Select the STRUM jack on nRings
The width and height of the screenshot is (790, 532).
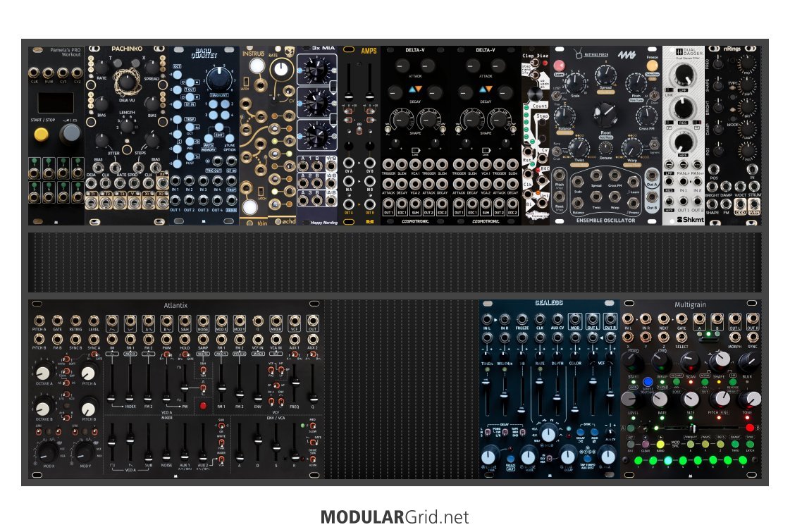click(x=754, y=187)
